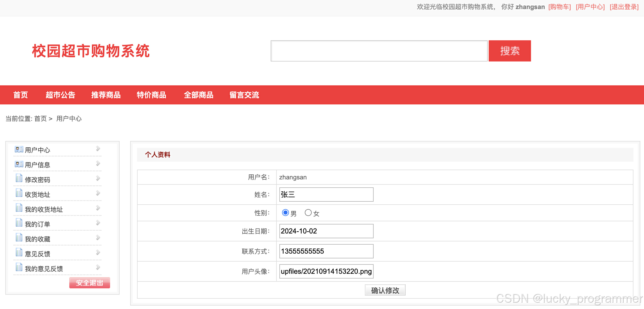Select the 女 gender radio button
This screenshot has width=644, height=309.
coord(308,213)
